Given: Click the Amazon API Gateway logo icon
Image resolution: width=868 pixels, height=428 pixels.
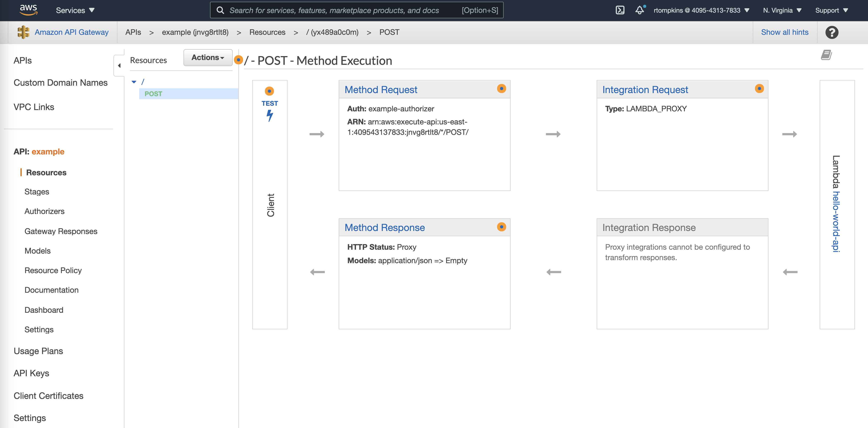Looking at the screenshot, I should pos(23,32).
